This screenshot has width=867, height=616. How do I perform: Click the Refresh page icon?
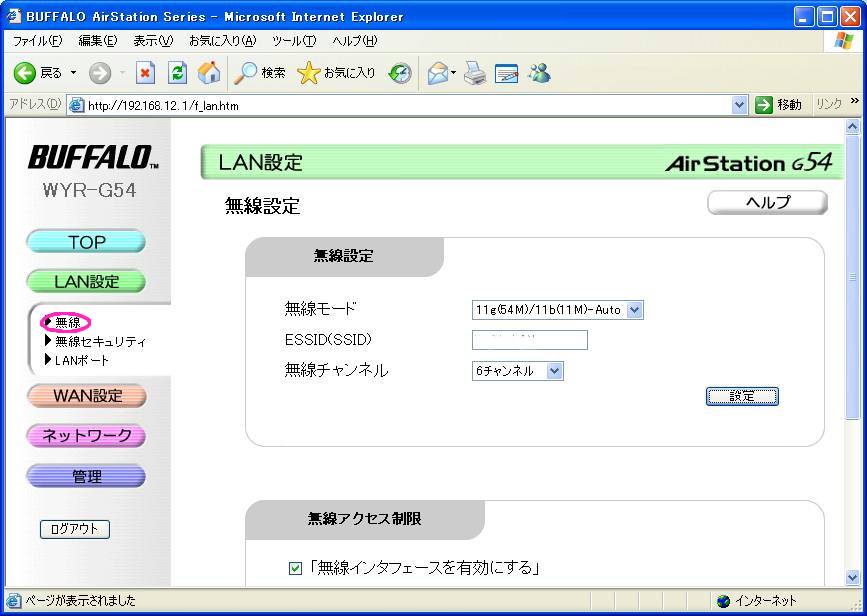click(177, 73)
